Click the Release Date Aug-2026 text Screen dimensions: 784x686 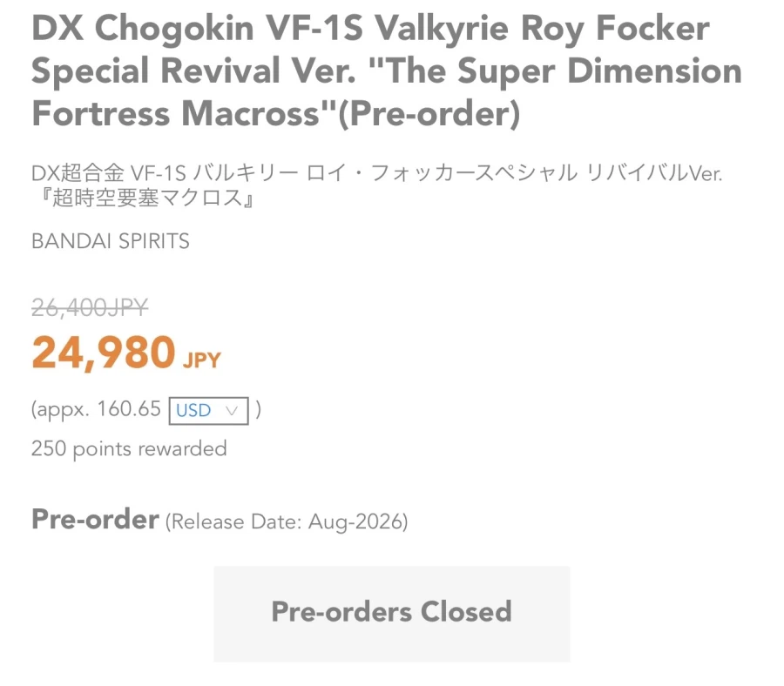click(287, 522)
